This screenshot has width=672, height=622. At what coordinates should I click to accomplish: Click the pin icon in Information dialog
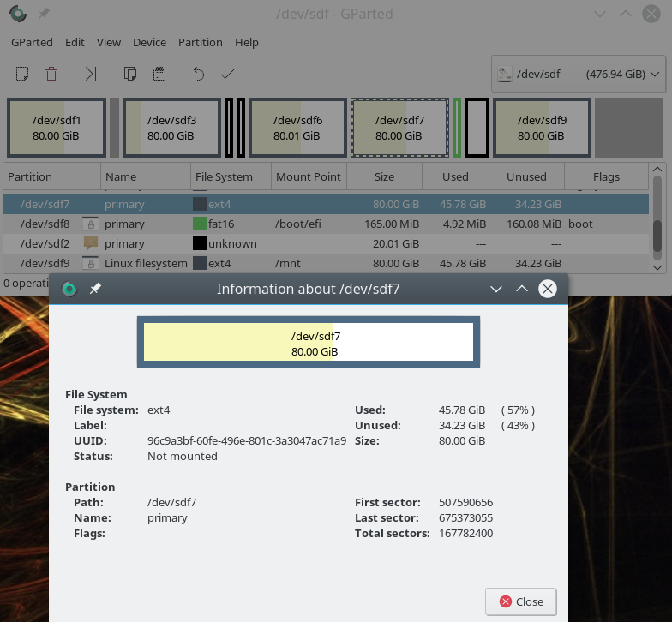(95, 289)
